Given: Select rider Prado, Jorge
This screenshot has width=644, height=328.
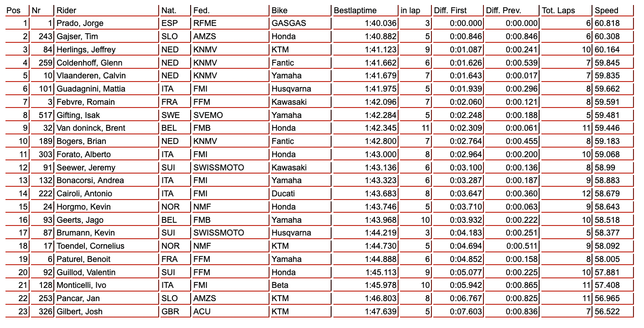Looking at the screenshot, I should coord(80,23).
